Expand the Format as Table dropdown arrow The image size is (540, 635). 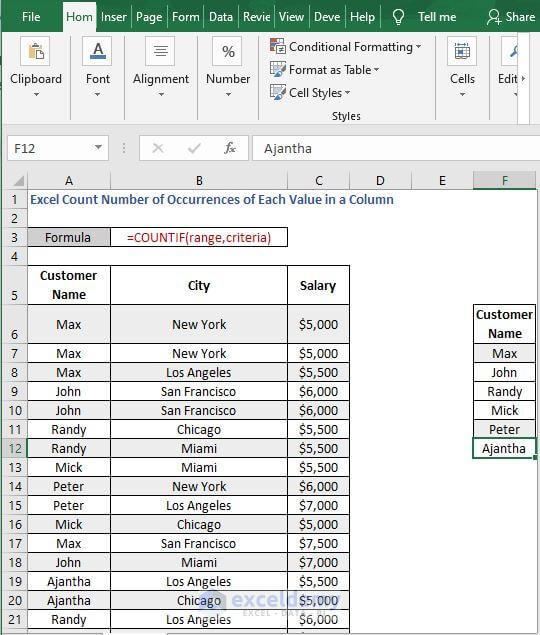(376, 70)
